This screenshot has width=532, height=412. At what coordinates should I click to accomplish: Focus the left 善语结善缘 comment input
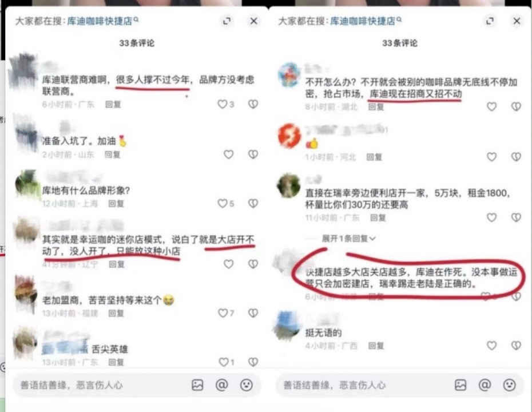(x=102, y=385)
